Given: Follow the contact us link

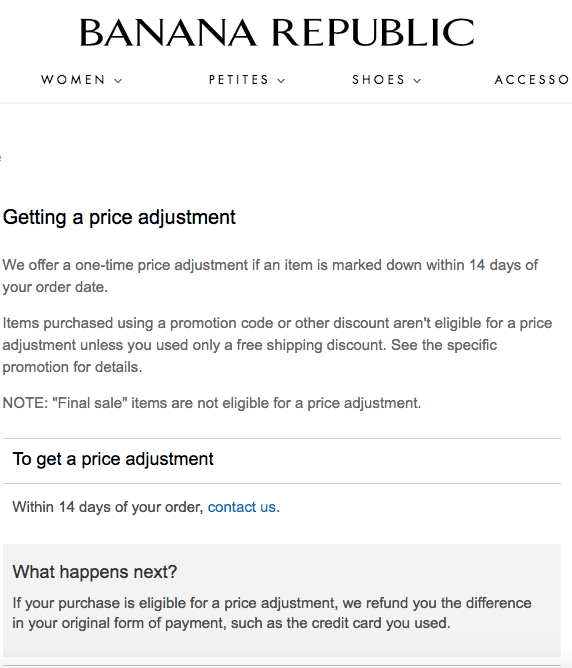Looking at the screenshot, I should (x=244, y=507).
